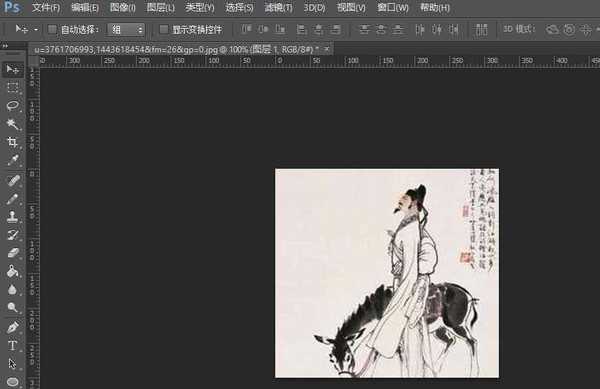
Task: Click distribute left edges icon
Action: [420, 29]
